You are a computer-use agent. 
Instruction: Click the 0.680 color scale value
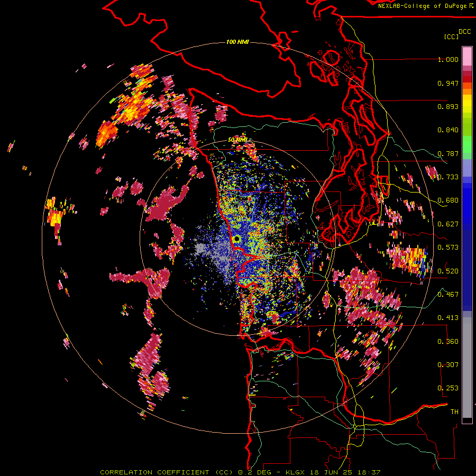448,200
